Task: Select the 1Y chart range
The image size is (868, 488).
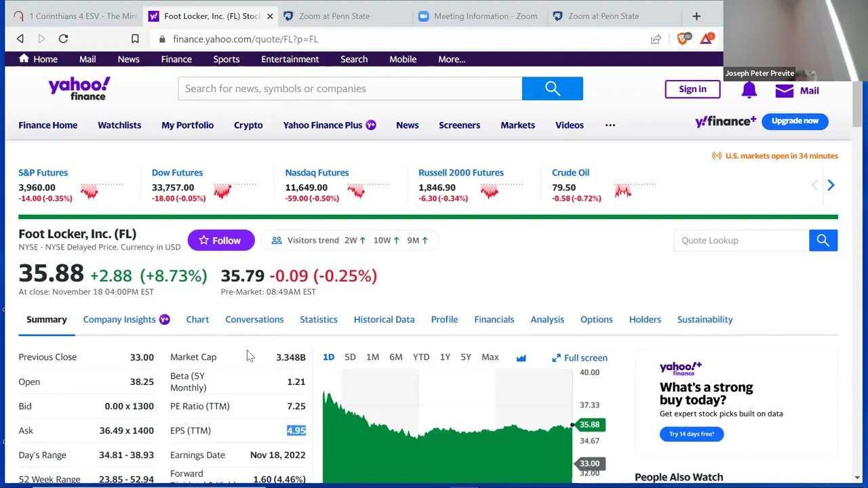Action: point(445,357)
